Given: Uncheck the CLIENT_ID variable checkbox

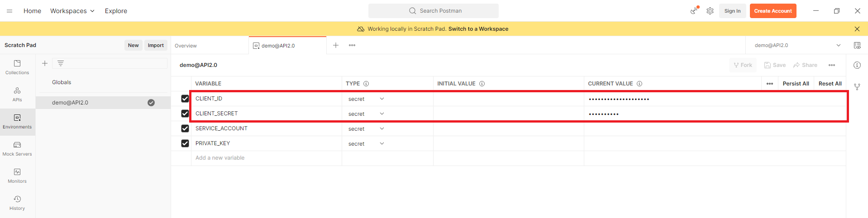Looking at the screenshot, I should (185, 99).
